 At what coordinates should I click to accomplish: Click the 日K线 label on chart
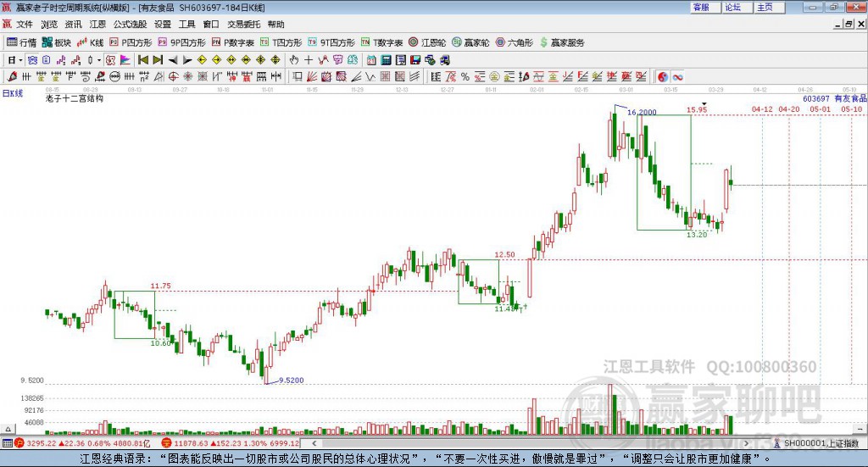(13, 93)
